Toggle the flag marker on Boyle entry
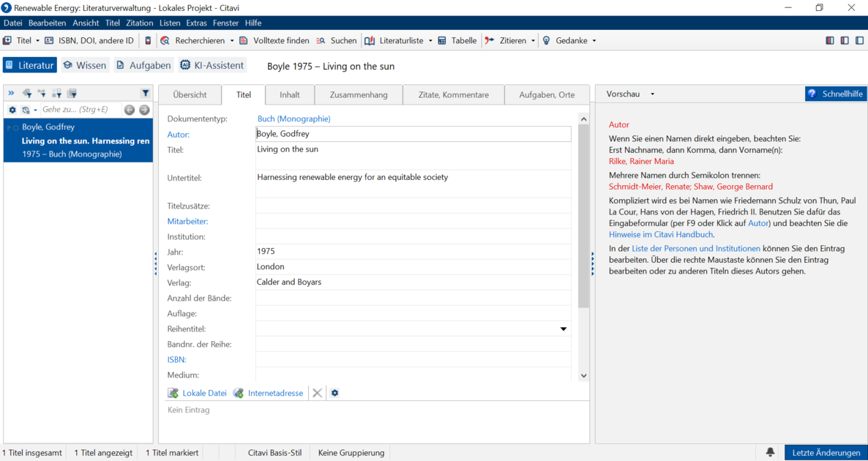868x461 pixels. pos(9,127)
